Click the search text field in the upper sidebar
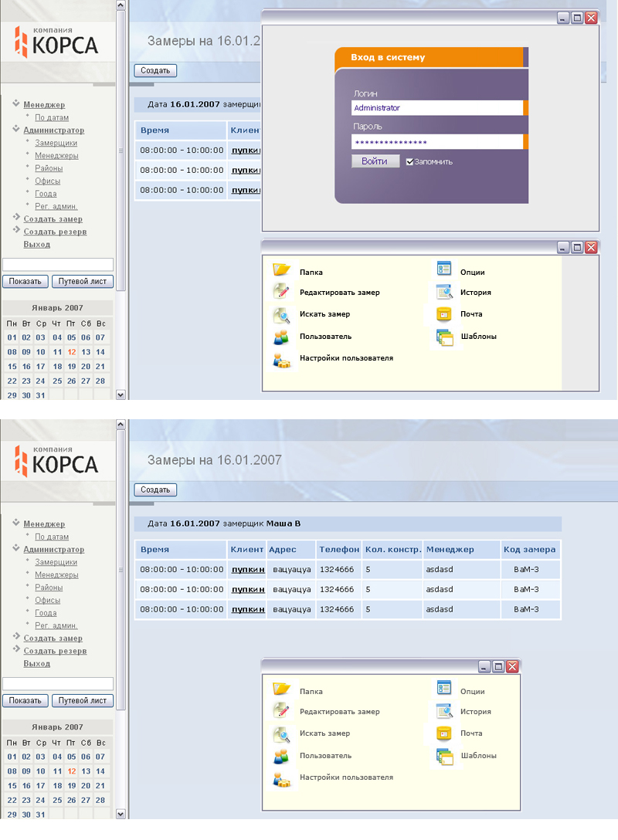The width and height of the screenshot is (618, 840). tap(58, 265)
